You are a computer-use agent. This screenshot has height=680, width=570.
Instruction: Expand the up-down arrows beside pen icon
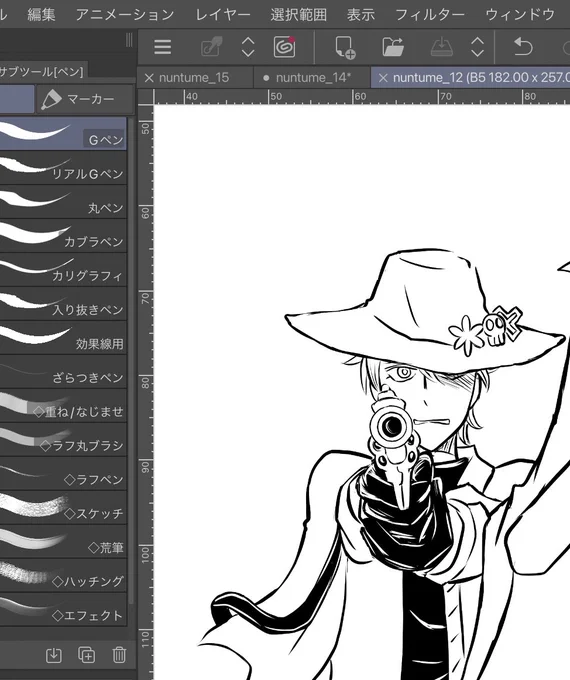[x=248, y=47]
